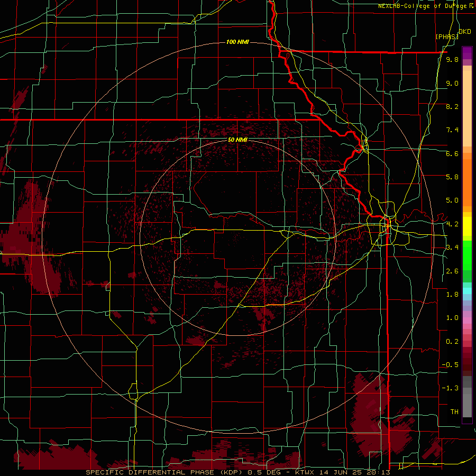The height and width of the screenshot is (476, 476).
Task: Click the 4.2 scale value
Action: [452, 224]
